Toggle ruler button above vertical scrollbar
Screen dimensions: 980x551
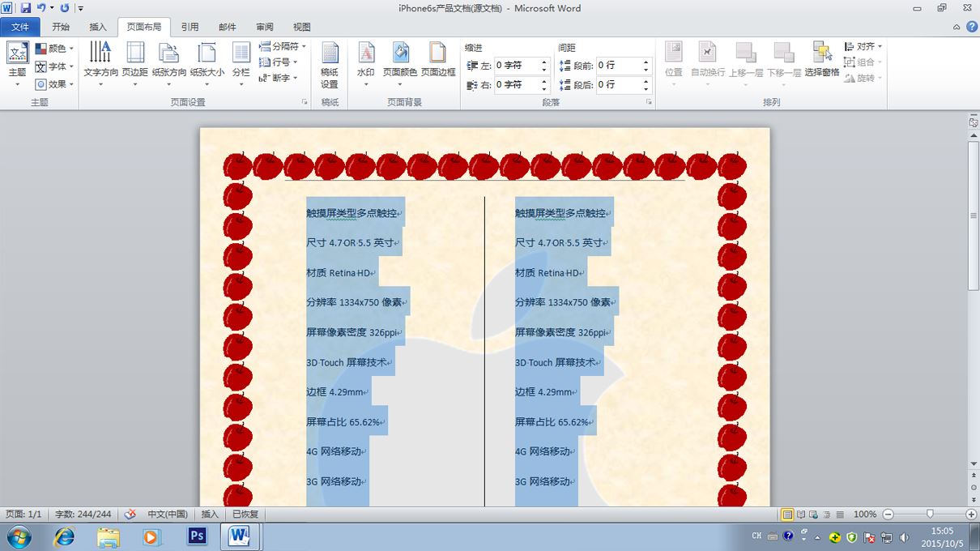[974, 122]
